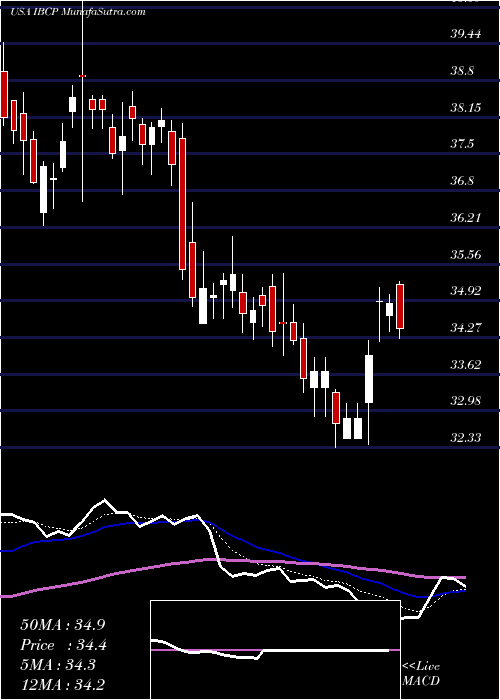Click the 34.27 price axis label
The image size is (500, 700).
click(x=466, y=328)
